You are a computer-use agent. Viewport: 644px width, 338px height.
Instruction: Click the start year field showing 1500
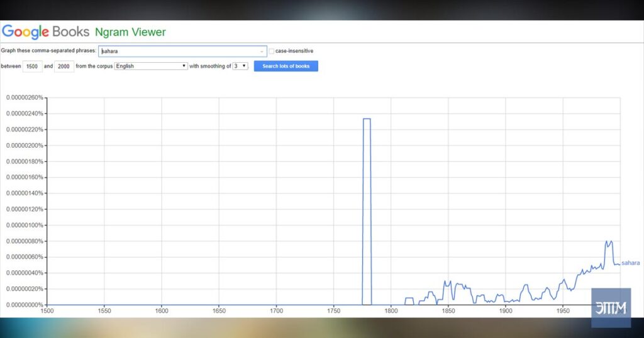32,66
